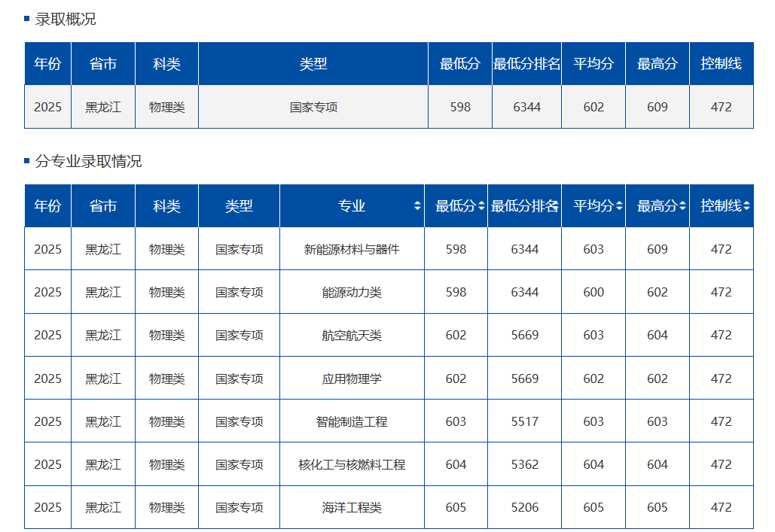
Task: Click rank 5362 in the 核化工与核燃料工程 row
Action: click(524, 464)
